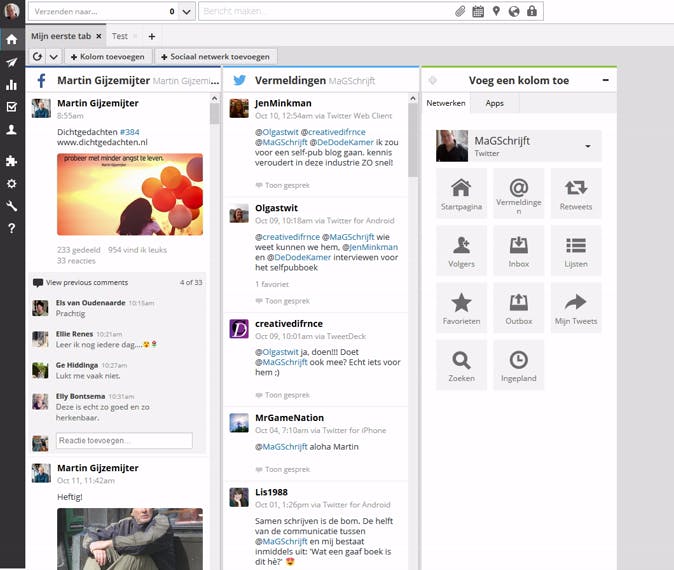Open the balloons post image
Image resolution: width=674 pixels, height=570 pixels.
click(130, 194)
